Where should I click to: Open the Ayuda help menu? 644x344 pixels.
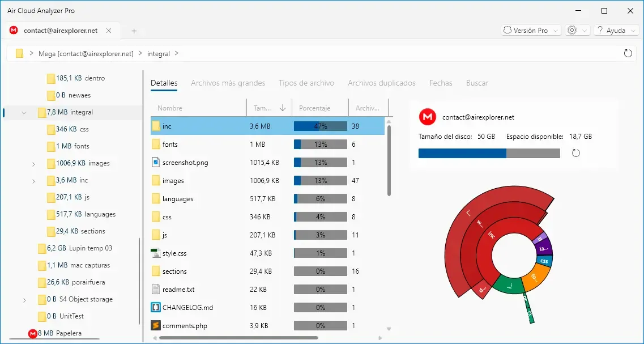(616, 31)
